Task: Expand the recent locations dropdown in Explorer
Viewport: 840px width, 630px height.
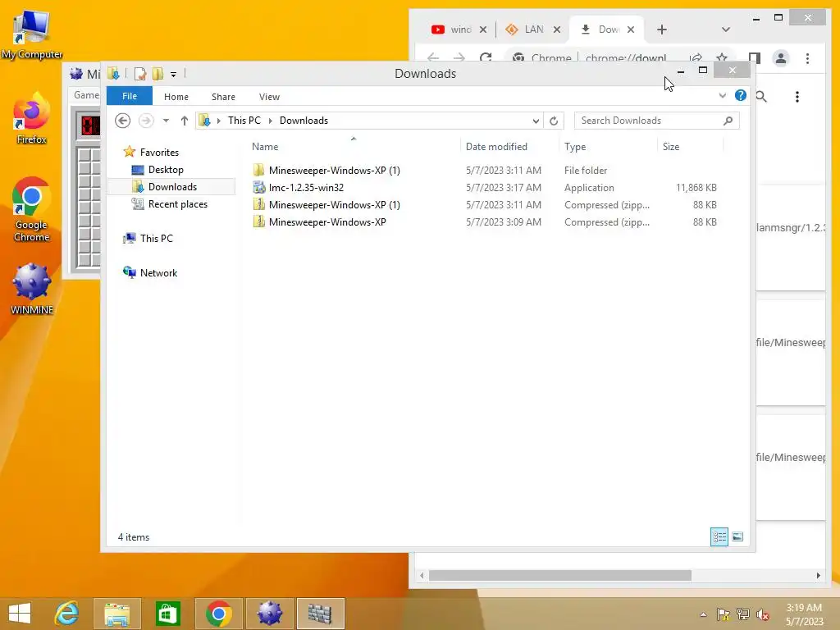Action: point(166,121)
